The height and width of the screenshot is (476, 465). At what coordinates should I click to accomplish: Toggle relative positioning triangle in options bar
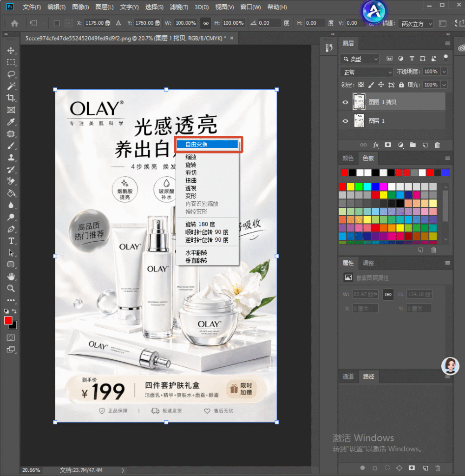[118, 23]
